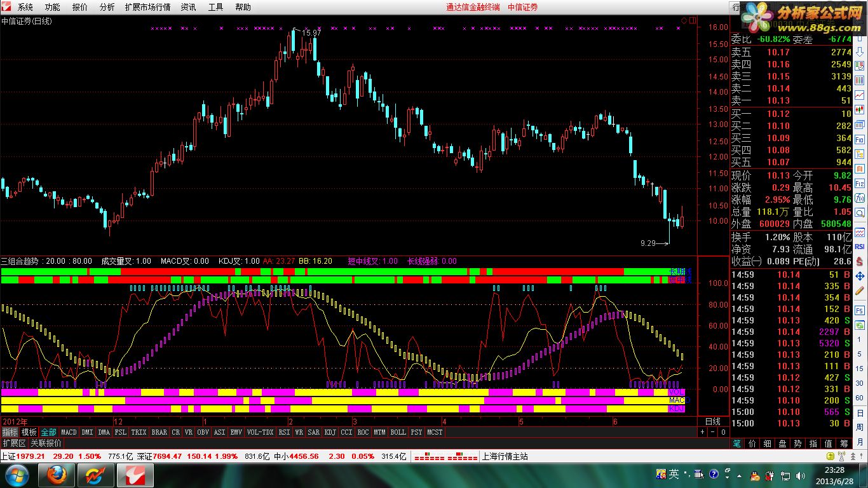This screenshot has width=868, height=488.
Task: Click the RSI icon in right sidebar
Action: click(860, 247)
